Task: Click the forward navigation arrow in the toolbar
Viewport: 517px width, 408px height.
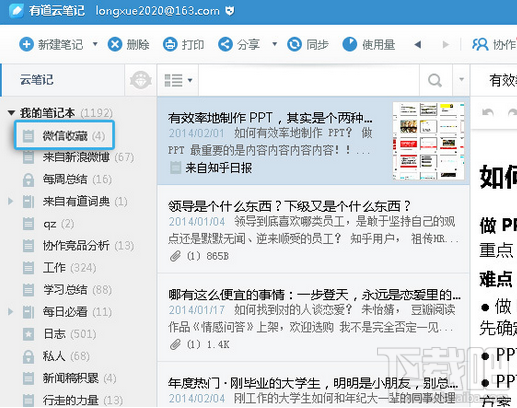Action: click(x=446, y=44)
